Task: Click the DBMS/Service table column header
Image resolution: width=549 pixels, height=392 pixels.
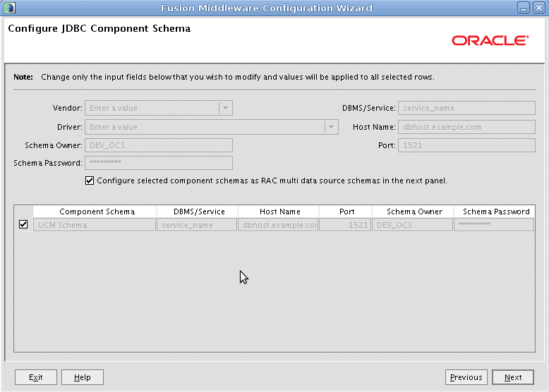Action: coord(197,212)
